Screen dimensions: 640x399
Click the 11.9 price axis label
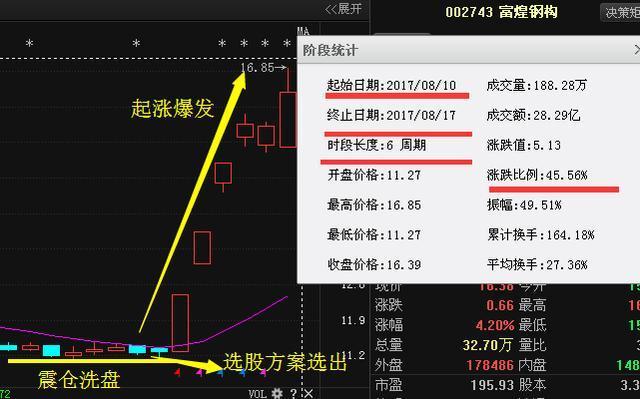pyautogui.click(x=353, y=321)
